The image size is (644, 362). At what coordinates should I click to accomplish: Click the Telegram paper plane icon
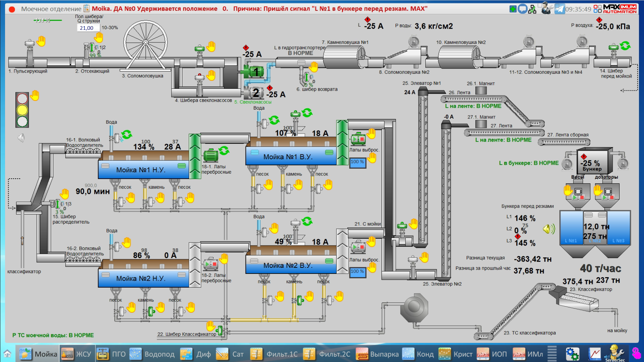pos(559,9)
